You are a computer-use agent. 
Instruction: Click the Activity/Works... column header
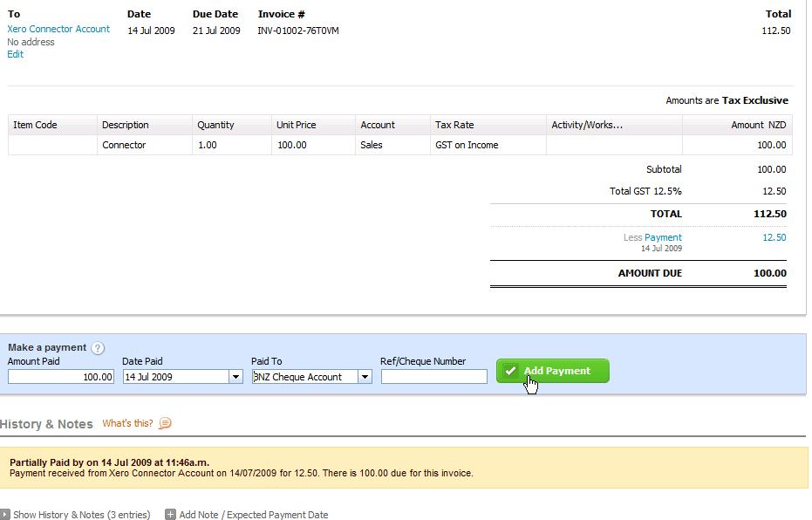point(614,125)
